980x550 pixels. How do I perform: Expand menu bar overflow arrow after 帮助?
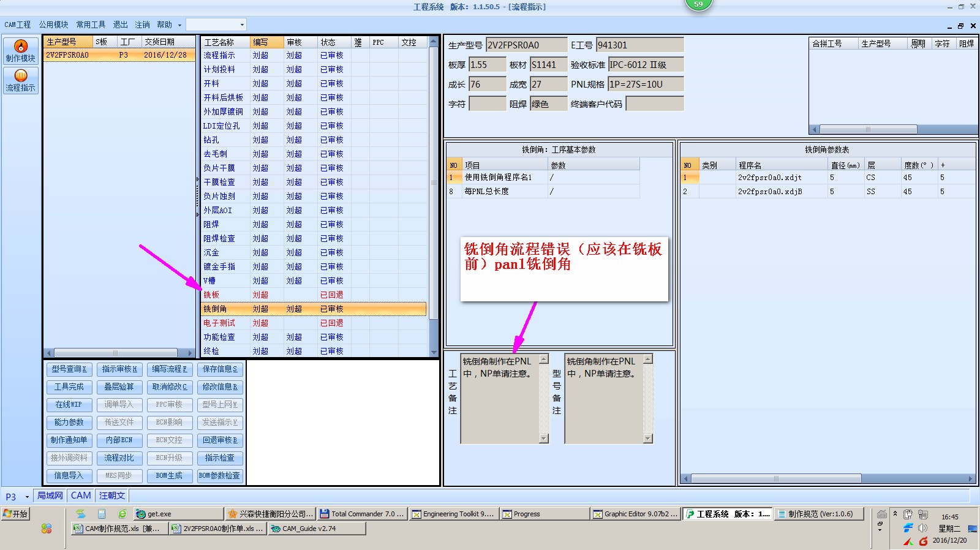coord(179,25)
